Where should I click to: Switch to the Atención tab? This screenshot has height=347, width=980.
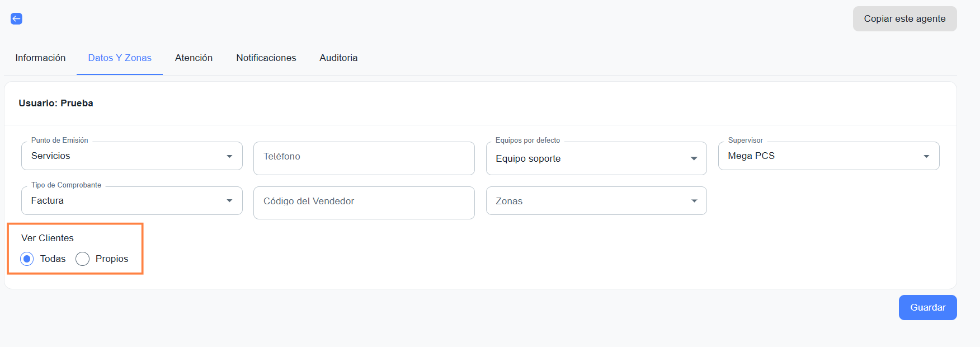coord(194,58)
